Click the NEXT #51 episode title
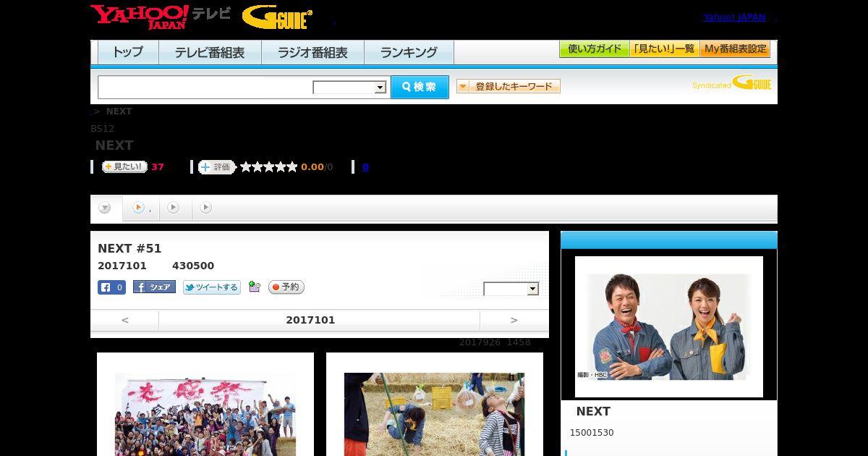 click(129, 248)
